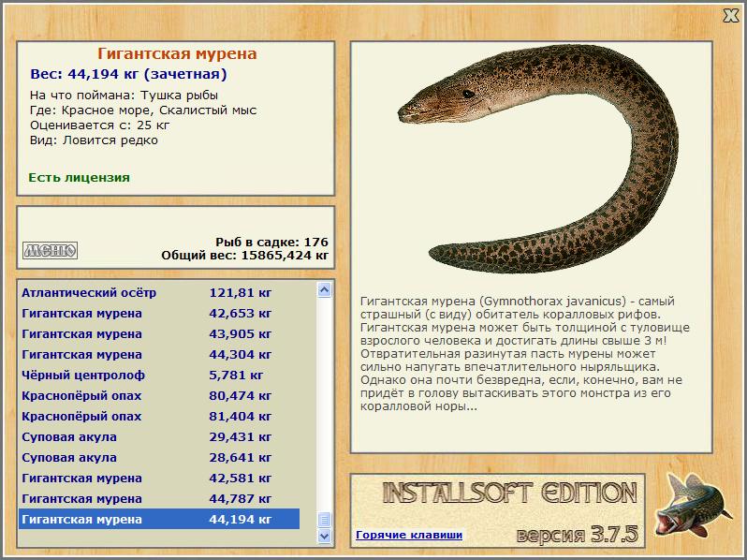Select highlighted Гигантская мурена 44,194 кг row
This screenshot has height=560, width=747.
[159, 519]
